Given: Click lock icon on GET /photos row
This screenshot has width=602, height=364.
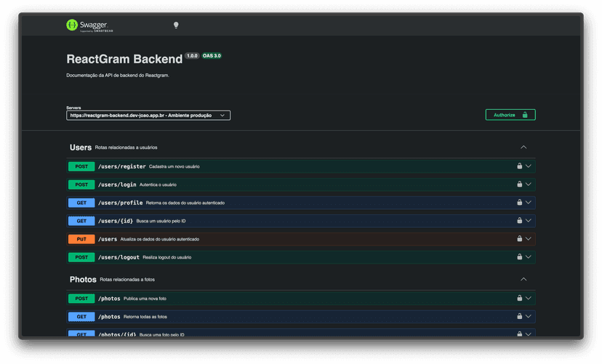Looking at the screenshot, I should click(519, 316).
